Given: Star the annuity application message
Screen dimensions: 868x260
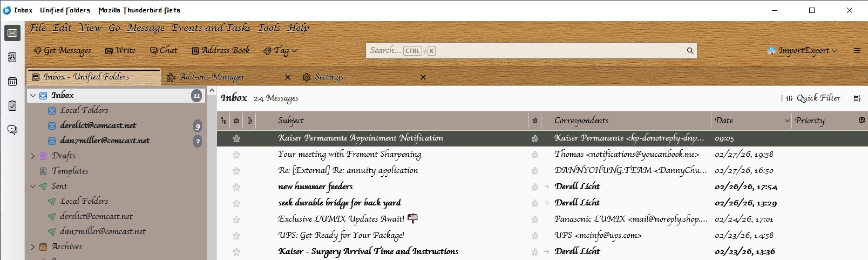Looking at the screenshot, I should [x=236, y=171].
